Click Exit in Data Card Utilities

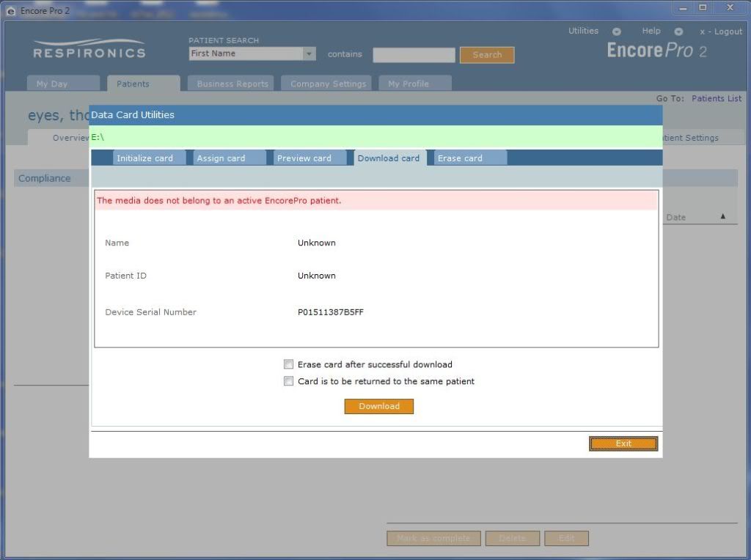coord(623,443)
